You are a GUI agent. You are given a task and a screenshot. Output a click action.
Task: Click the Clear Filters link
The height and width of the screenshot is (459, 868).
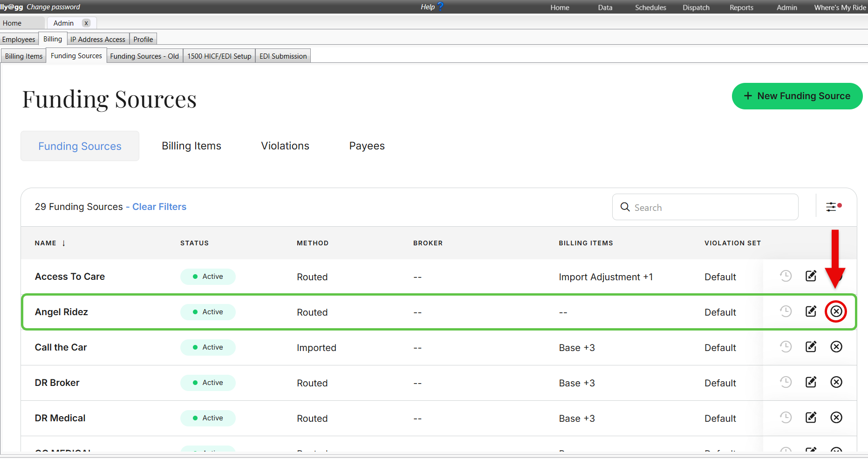159,207
